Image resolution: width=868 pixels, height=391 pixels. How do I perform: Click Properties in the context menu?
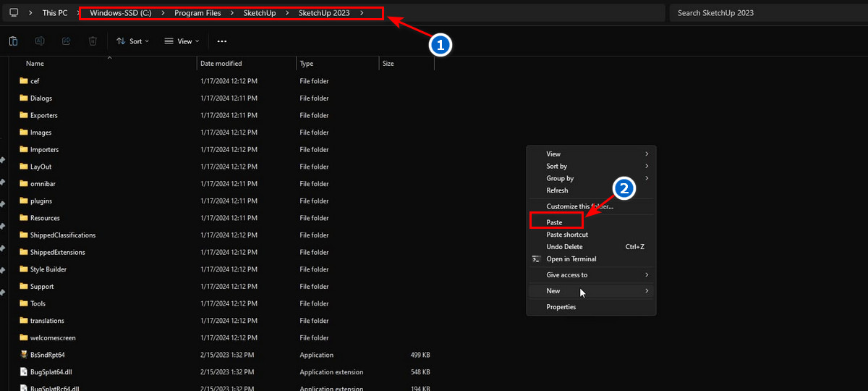pyautogui.click(x=561, y=307)
